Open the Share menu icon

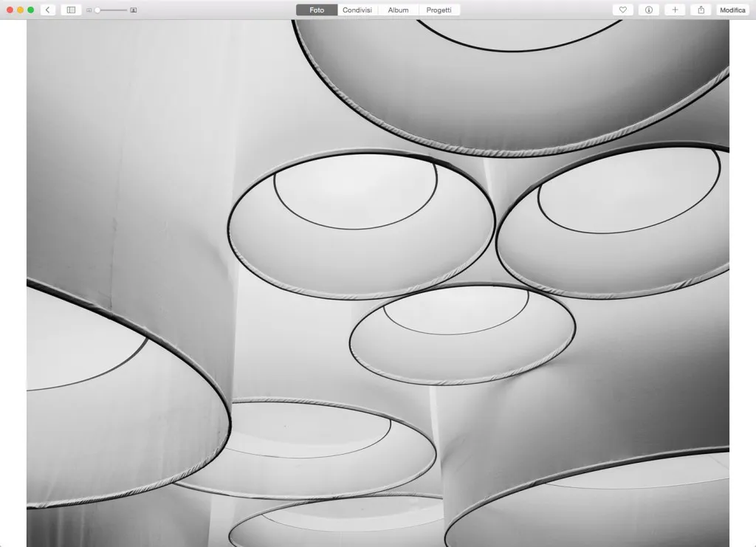click(700, 10)
